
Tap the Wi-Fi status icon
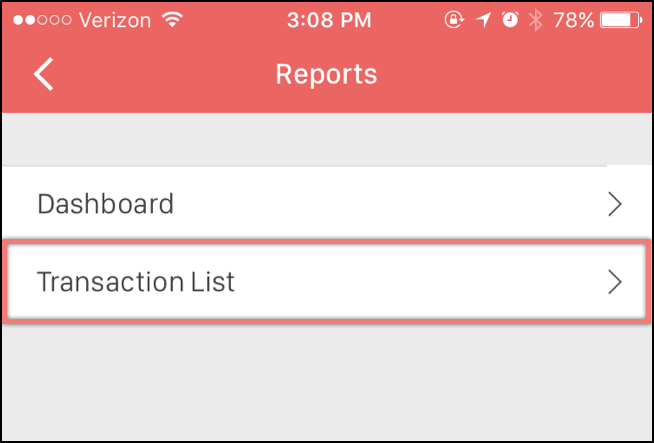(171, 20)
